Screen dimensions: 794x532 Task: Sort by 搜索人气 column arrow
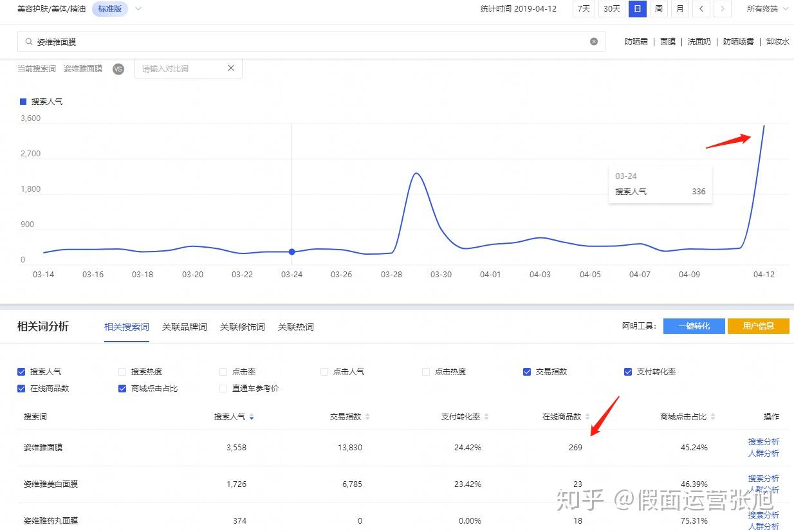252,417
